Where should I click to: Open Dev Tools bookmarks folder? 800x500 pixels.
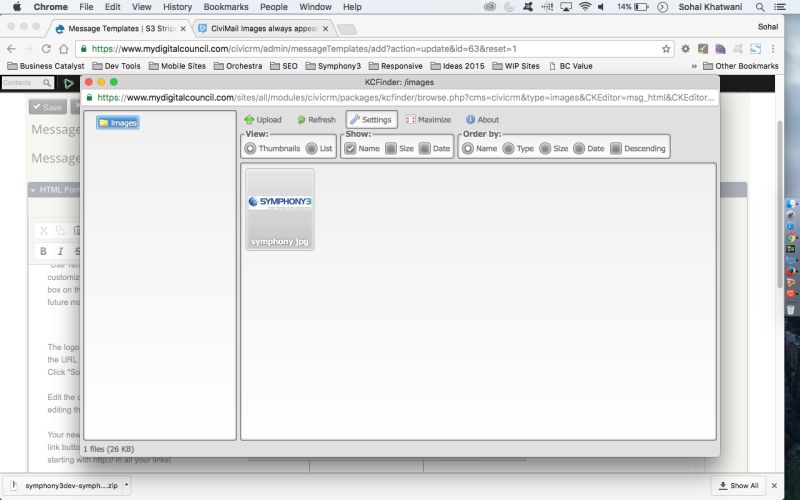(x=116, y=66)
